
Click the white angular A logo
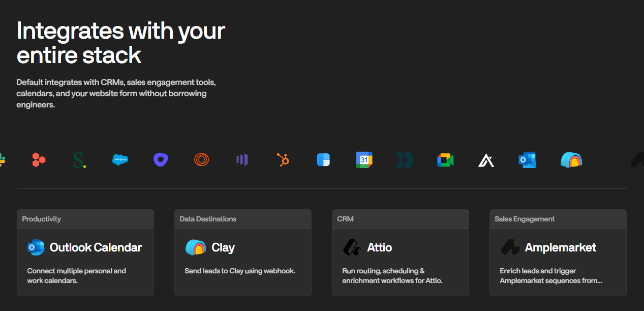(x=486, y=160)
